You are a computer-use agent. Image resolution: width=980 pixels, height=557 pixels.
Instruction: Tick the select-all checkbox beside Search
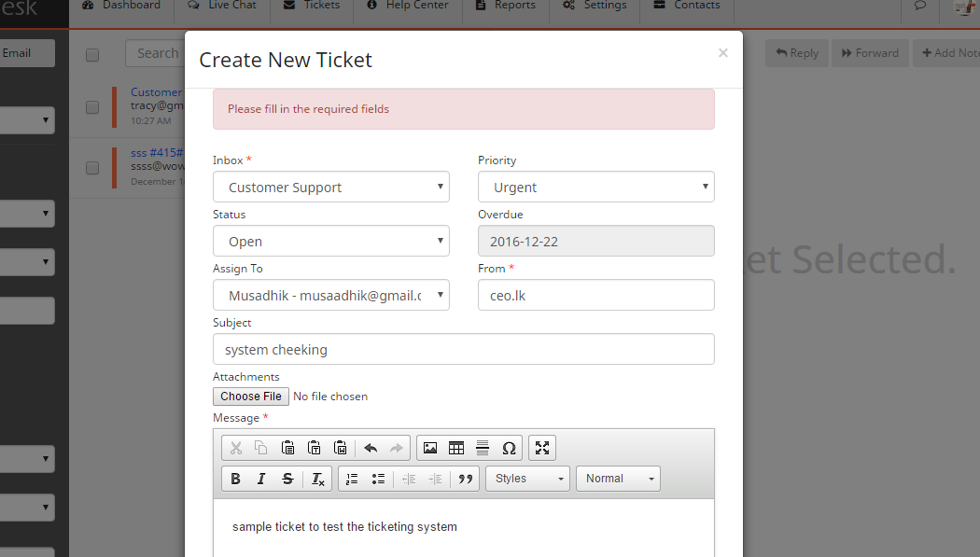click(92, 55)
